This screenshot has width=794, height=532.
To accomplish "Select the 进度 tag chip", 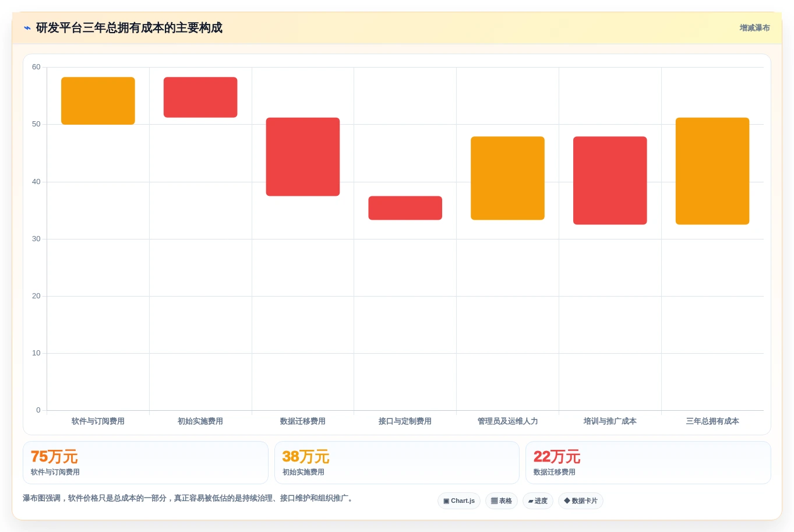I will tap(538, 501).
